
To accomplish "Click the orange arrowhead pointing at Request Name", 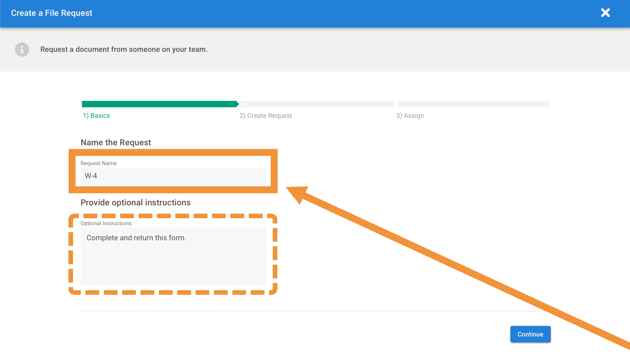I will point(298,193).
